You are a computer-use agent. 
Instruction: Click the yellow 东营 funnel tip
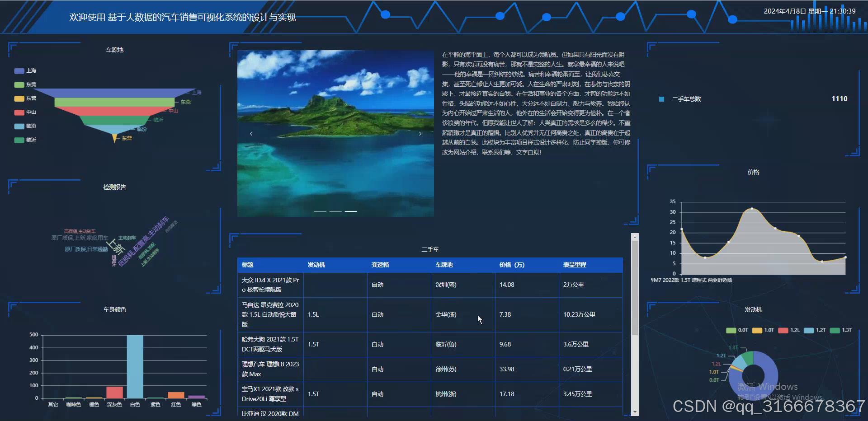click(114, 138)
